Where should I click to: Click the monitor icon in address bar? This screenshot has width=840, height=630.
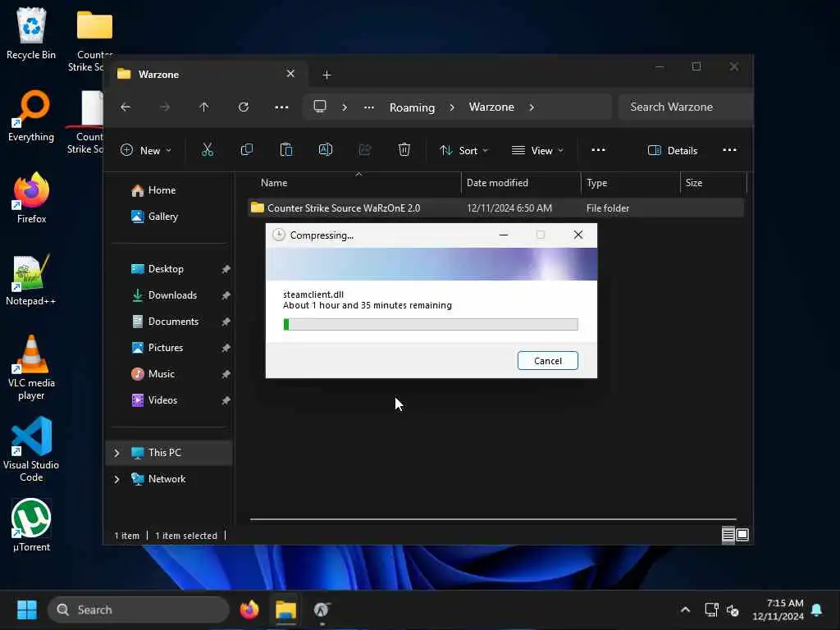click(320, 107)
